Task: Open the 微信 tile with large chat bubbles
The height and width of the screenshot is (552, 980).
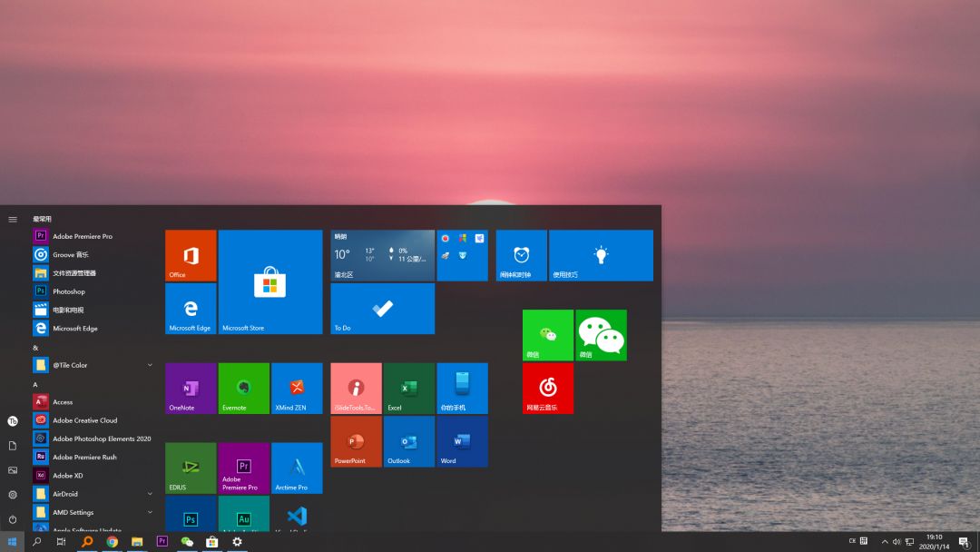Action: [x=601, y=335]
